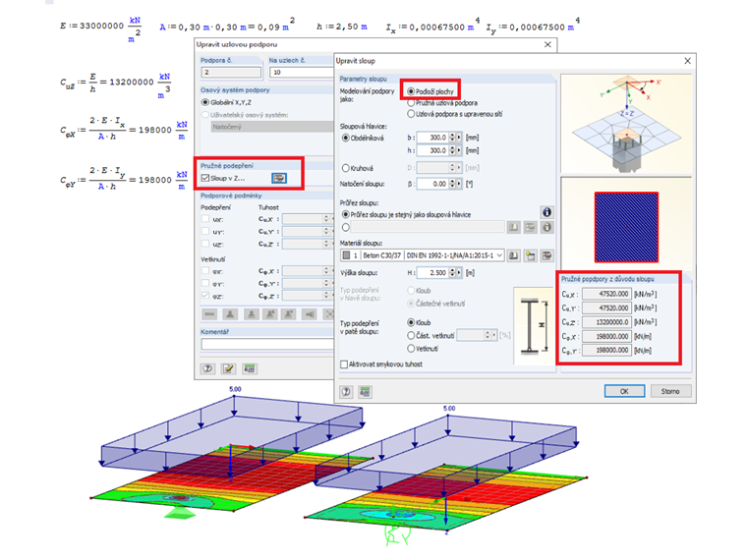Viewport: 747px width, 560px height.
Task: Click Komentář text field
Action: pos(267,344)
